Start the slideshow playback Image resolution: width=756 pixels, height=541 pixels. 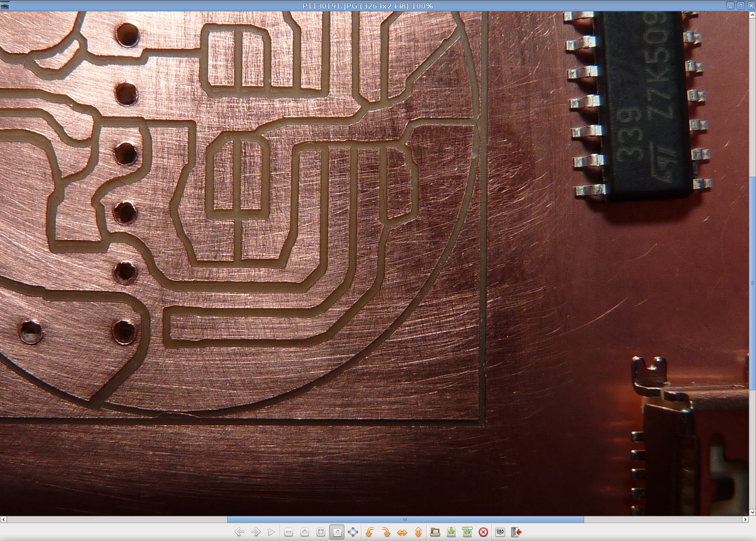coord(271,532)
